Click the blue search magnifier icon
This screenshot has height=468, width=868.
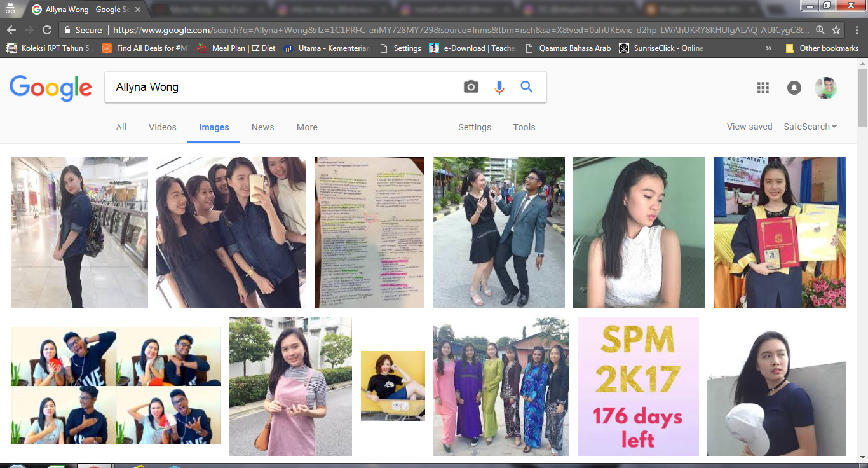tap(526, 86)
